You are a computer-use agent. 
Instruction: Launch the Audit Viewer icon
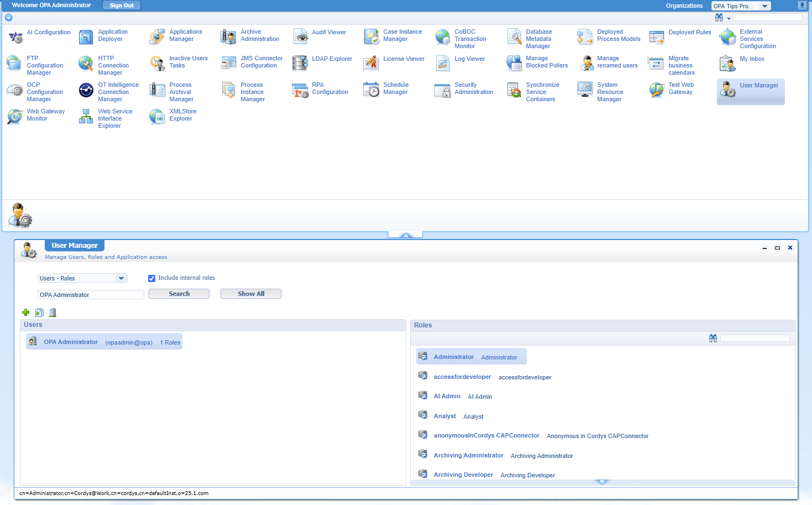(301, 37)
